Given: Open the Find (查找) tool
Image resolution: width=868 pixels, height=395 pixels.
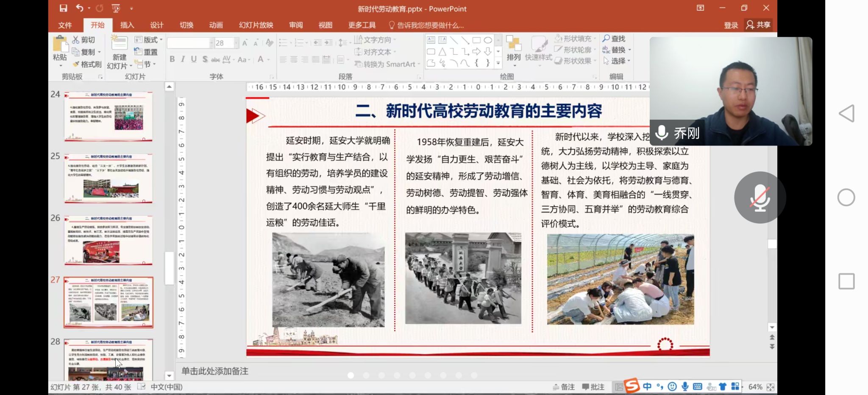Looking at the screenshot, I should point(614,38).
